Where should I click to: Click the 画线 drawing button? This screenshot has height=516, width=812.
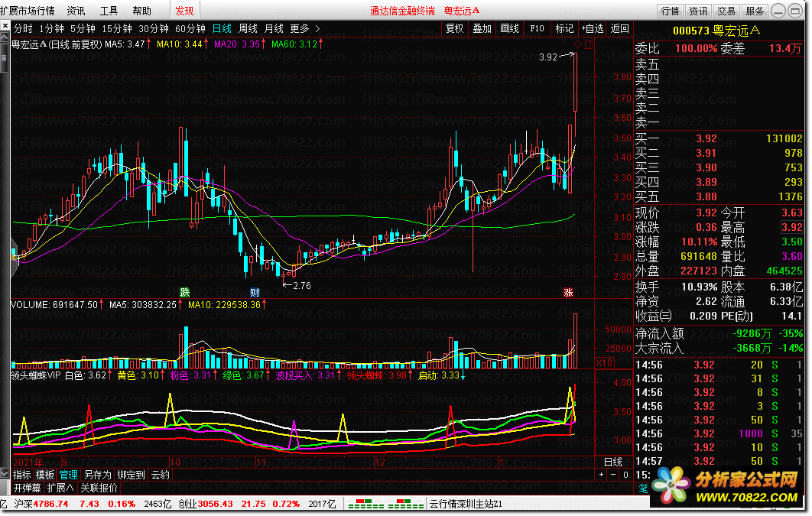509,28
